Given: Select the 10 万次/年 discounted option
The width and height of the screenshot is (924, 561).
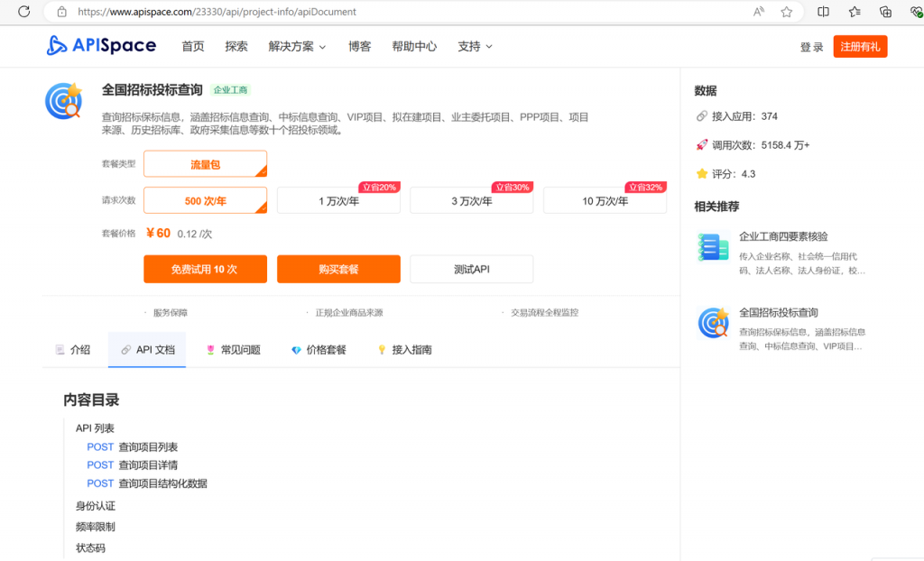Looking at the screenshot, I should point(604,199).
